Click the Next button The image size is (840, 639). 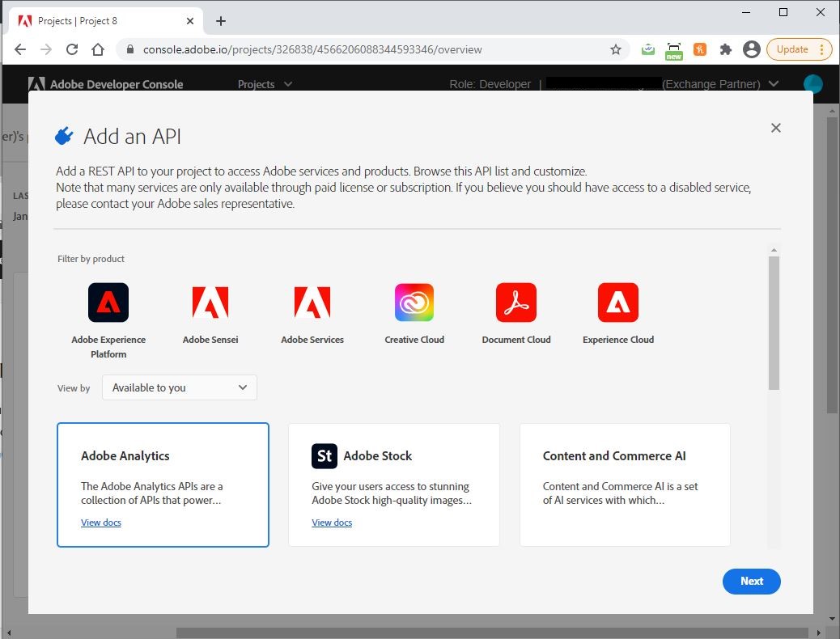coord(751,581)
